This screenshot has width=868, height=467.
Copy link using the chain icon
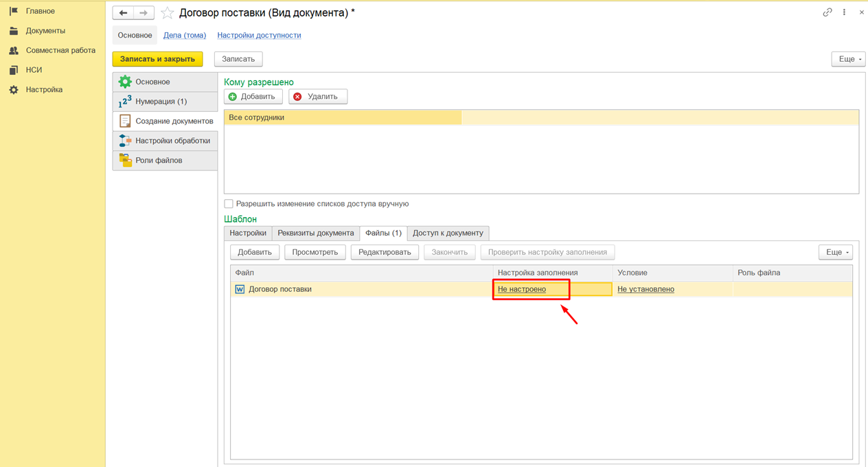(x=827, y=12)
